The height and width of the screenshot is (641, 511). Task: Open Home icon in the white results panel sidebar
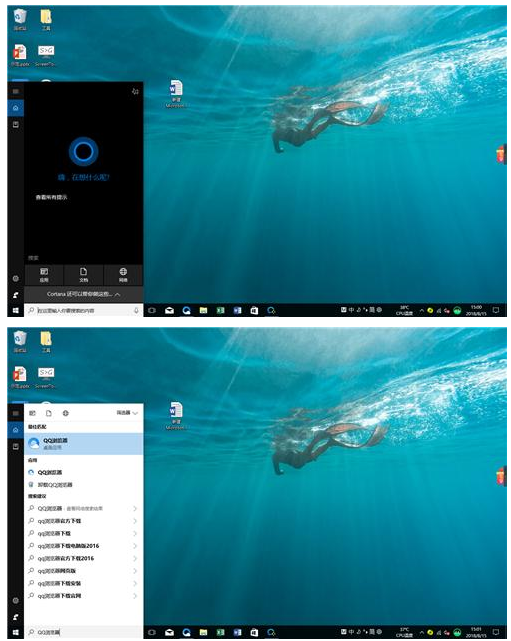tap(16, 430)
